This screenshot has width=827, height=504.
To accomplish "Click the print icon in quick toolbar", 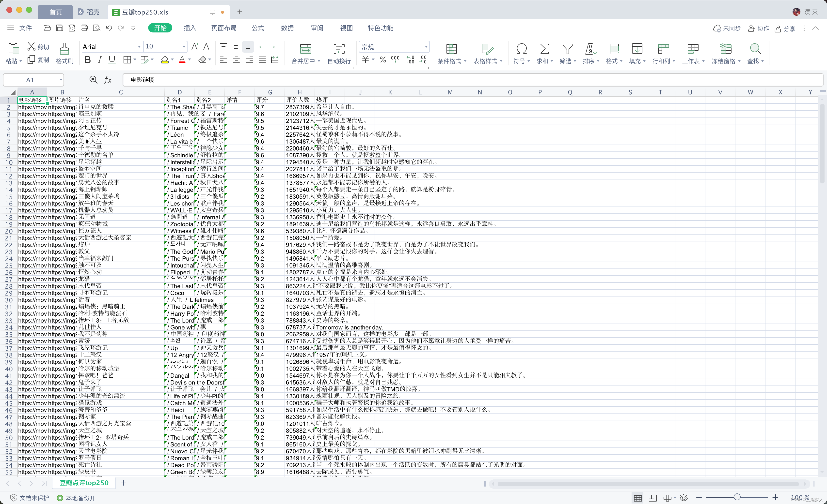I will click(84, 28).
